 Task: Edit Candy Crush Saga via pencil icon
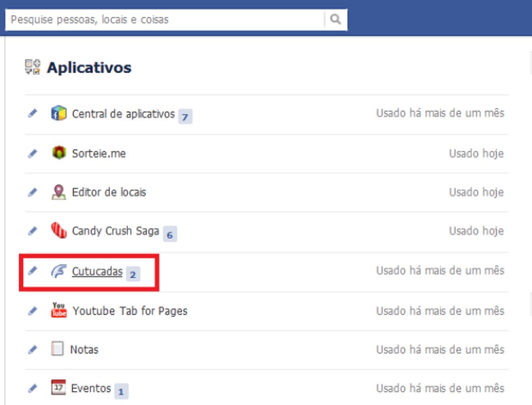coord(32,230)
